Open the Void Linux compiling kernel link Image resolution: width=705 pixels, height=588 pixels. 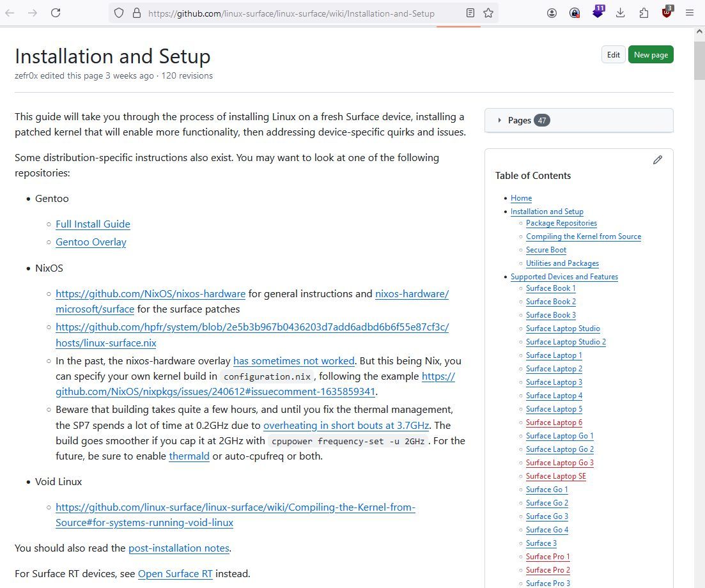[236, 507]
